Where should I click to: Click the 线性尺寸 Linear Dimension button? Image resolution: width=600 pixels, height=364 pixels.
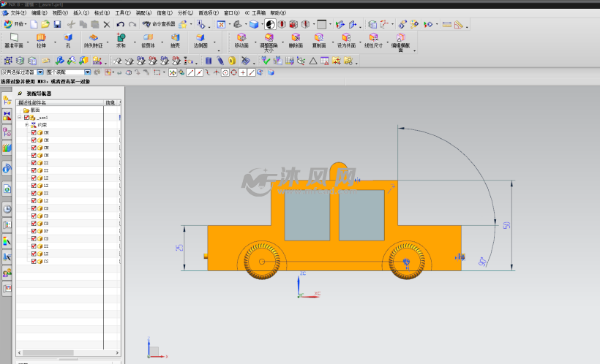[373, 41]
